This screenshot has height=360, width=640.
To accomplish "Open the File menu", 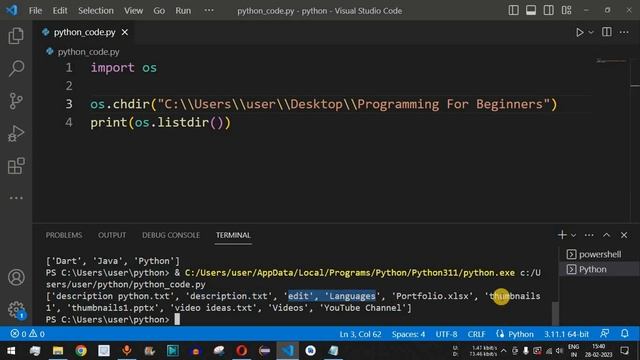I will [36, 11].
